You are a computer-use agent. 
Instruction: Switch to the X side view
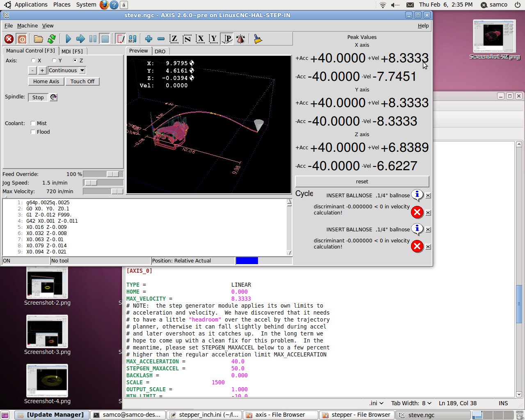tap(200, 39)
